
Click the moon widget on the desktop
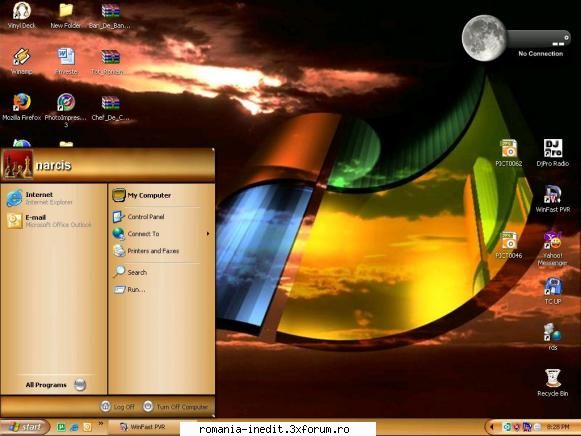[x=484, y=38]
